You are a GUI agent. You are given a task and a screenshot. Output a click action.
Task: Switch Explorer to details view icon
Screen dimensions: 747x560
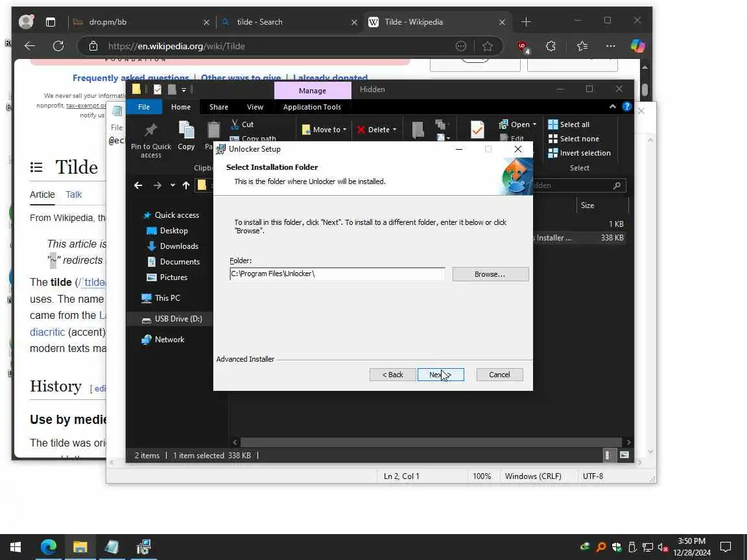608,455
